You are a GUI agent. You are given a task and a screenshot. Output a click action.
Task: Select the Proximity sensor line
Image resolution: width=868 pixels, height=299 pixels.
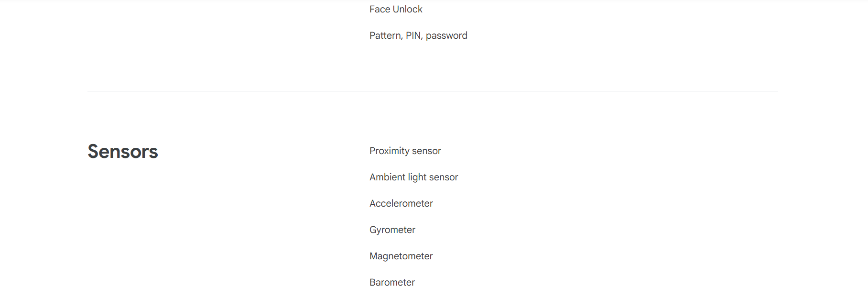coord(405,151)
